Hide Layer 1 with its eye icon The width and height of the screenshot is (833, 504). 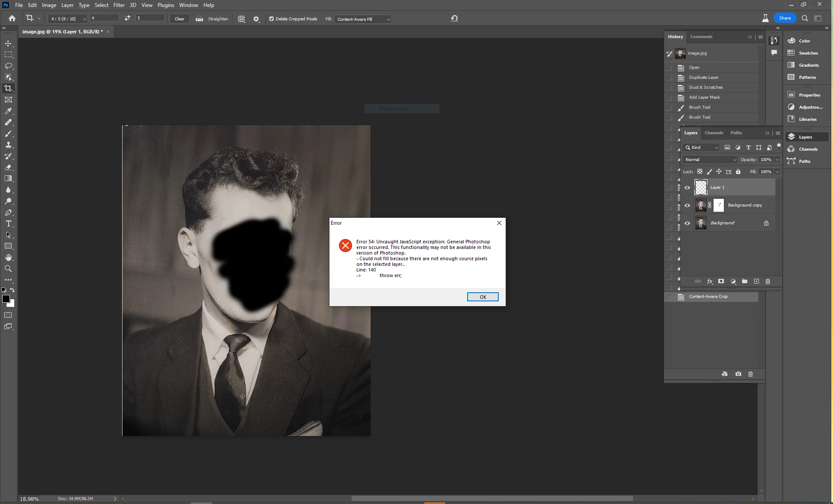[x=687, y=187]
